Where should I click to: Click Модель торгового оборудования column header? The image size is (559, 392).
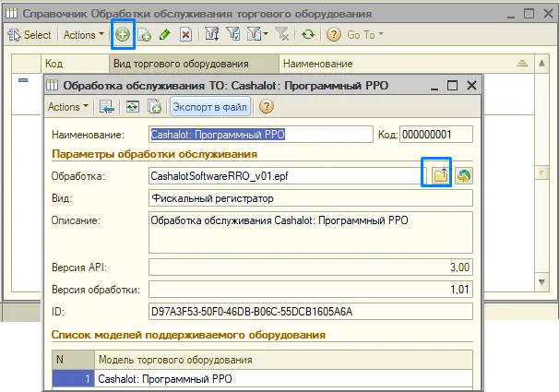click(x=283, y=360)
